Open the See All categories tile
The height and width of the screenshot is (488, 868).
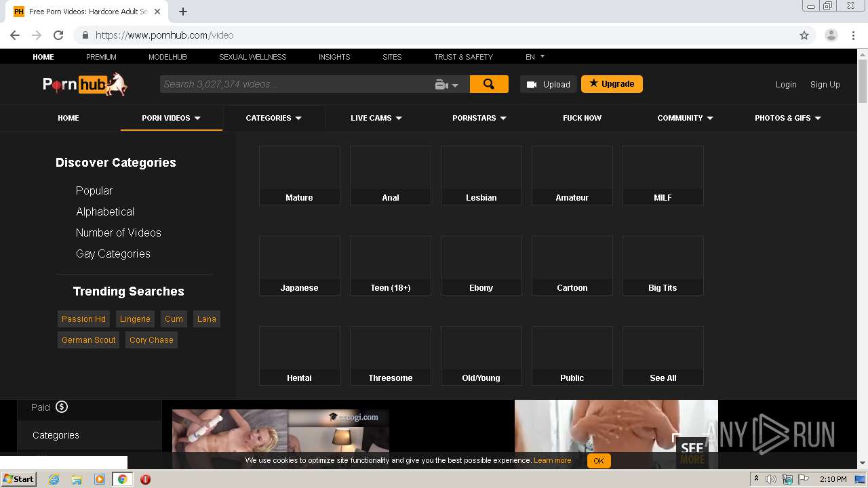663,356
